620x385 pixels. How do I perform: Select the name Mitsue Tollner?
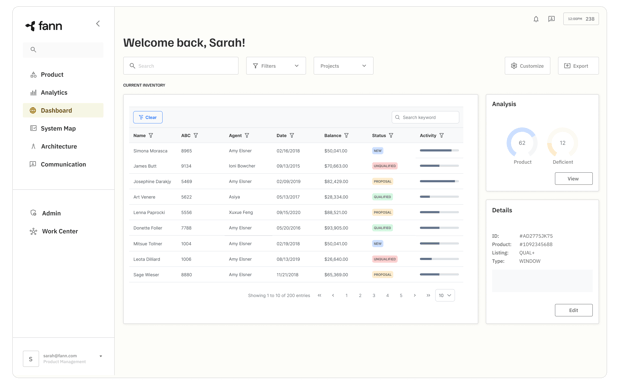[147, 244]
